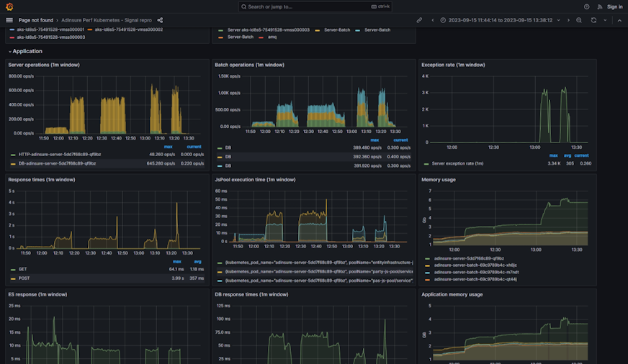Image resolution: width=628 pixels, height=364 pixels.
Task: Open Response times panel title menu
Action: tap(42, 180)
